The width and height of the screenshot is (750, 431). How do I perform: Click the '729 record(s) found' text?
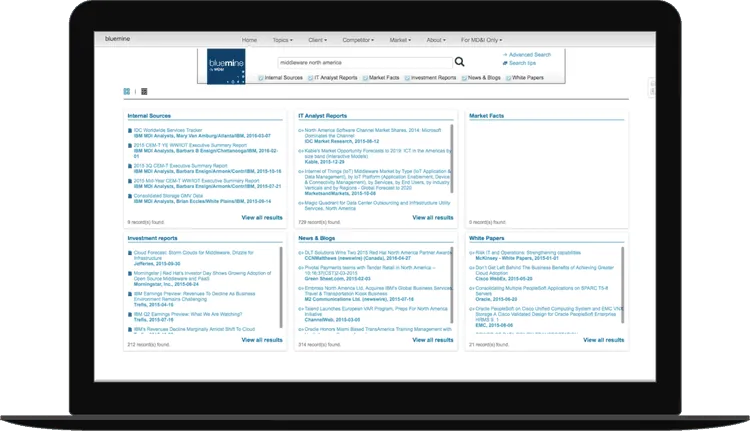point(319,222)
